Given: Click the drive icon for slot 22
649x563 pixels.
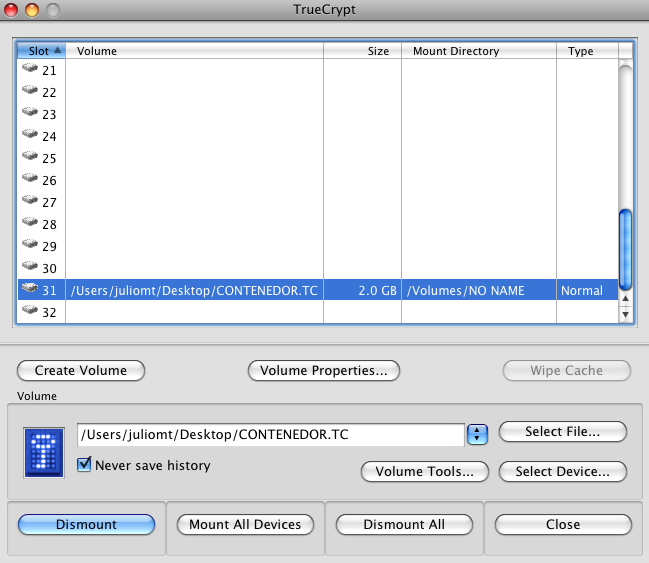Looking at the screenshot, I should [x=30, y=89].
